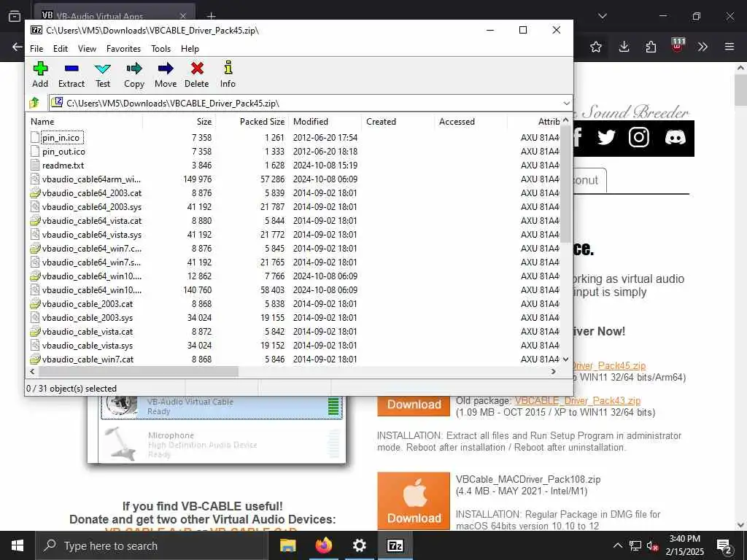Open the Help menu
The width and height of the screenshot is (747, 560).
pos(190,49)
